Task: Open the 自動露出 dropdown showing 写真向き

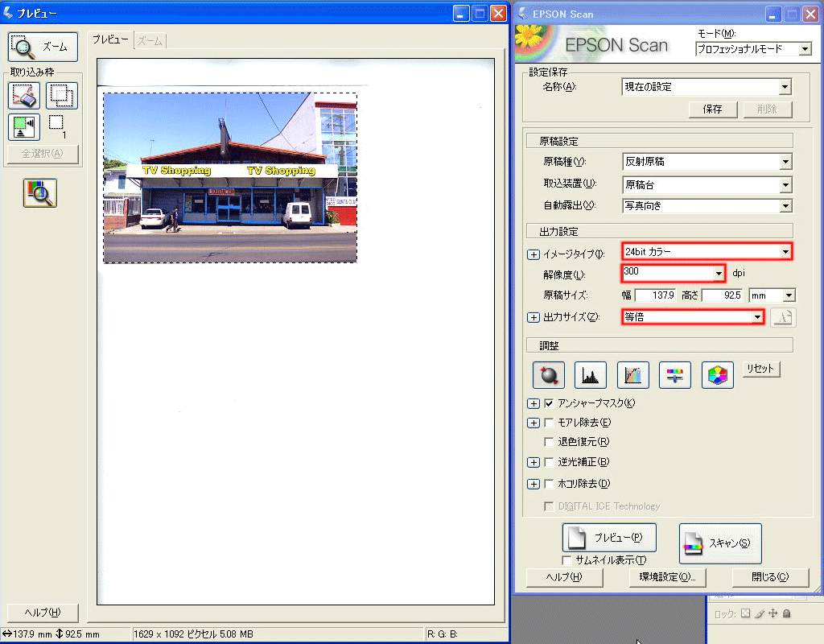Action: 707,205
